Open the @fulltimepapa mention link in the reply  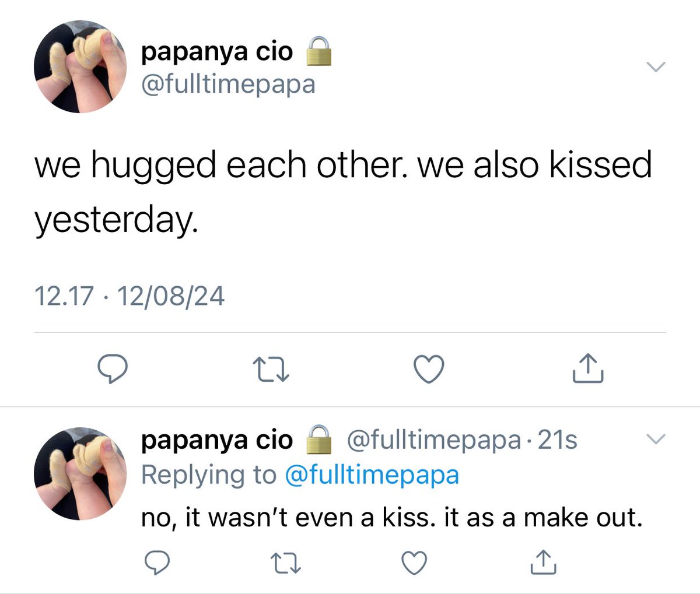tap(372, 475)
